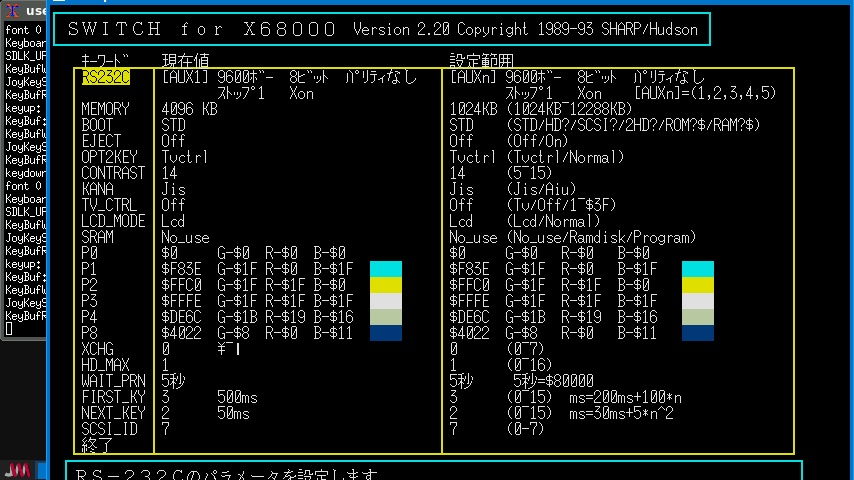Click the yellow P2 swatch in current values
The width and height of the screenshot is (854, 480).
(x=386, y=285)
